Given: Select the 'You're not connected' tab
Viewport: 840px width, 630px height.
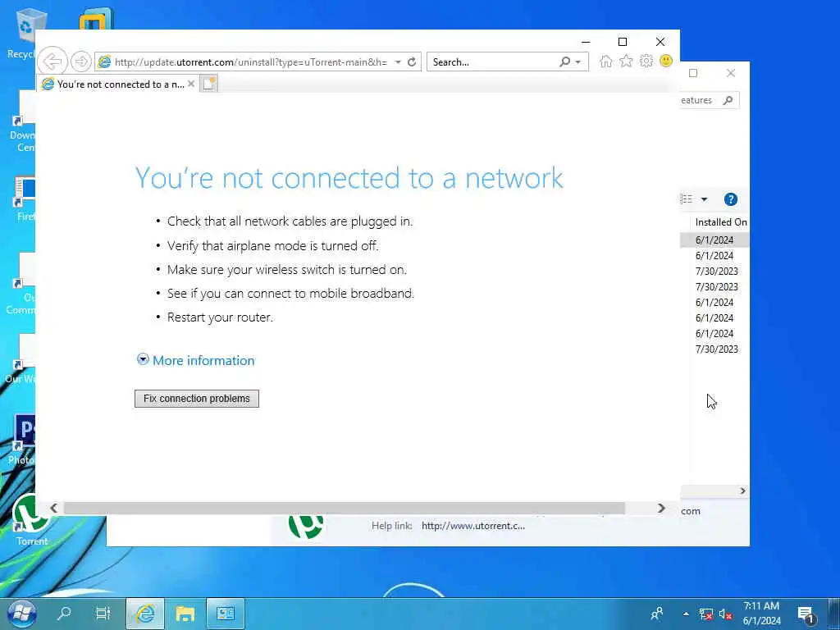Looking at the screenshot, I should (x=118, y=84).
